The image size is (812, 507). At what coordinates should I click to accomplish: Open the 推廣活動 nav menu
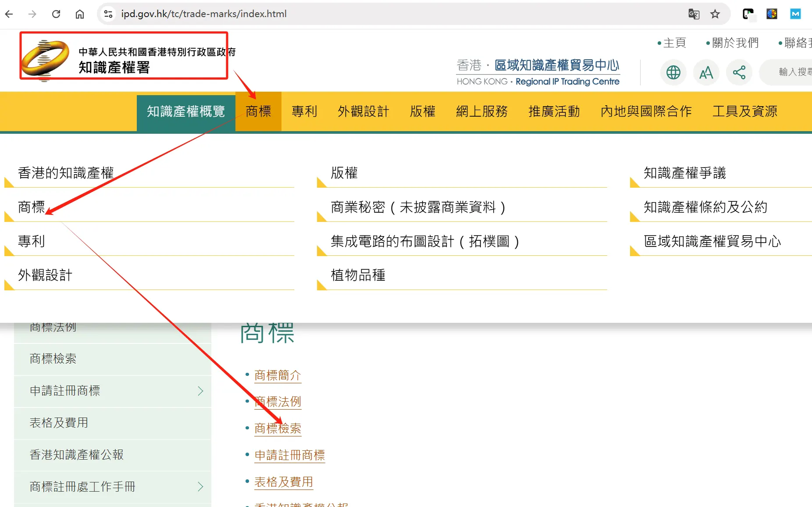click(x=554, y=111)
